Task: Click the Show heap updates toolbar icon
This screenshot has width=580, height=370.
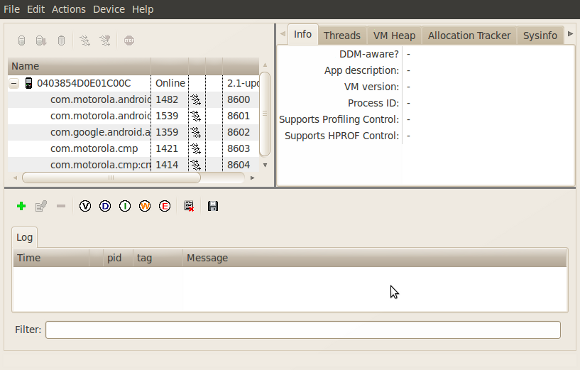Action: (x=21, y=40)
